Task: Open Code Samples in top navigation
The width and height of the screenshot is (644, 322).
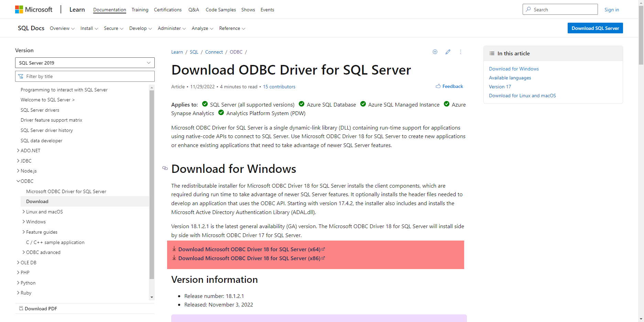Action: pos(221,10)
